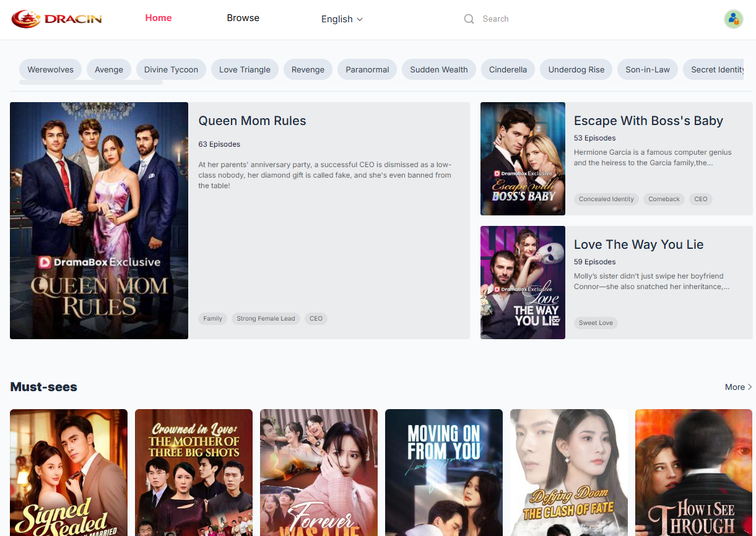This screenshot has width=756, height=536.
Task: Click the search magnifier icon
Action: [469, 19]
